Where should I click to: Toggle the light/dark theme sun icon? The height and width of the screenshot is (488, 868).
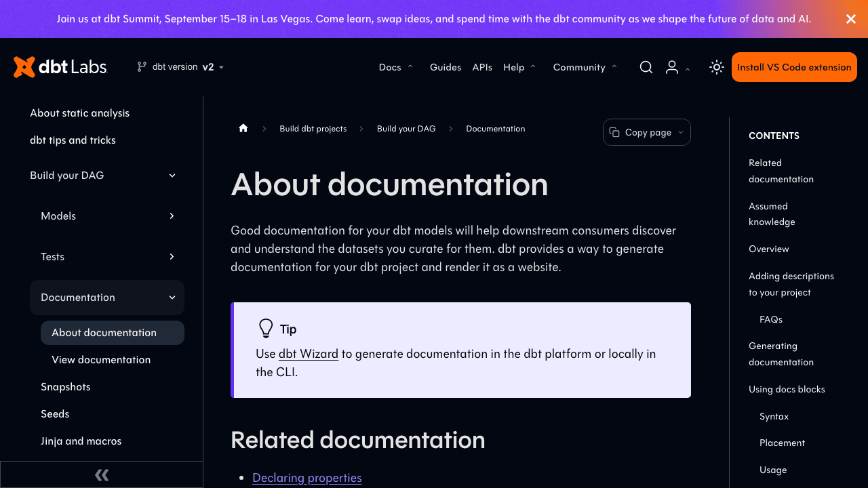(717, 67)
